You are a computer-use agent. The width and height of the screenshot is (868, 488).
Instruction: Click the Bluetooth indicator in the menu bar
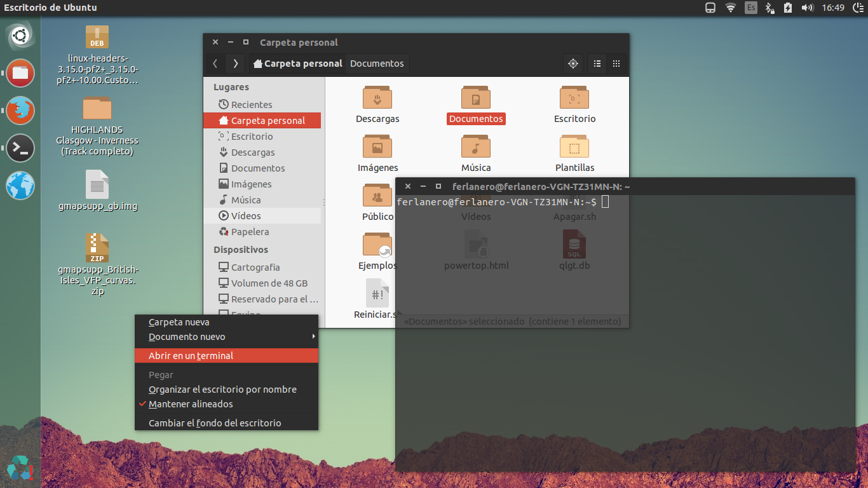[x=770, y=8]
